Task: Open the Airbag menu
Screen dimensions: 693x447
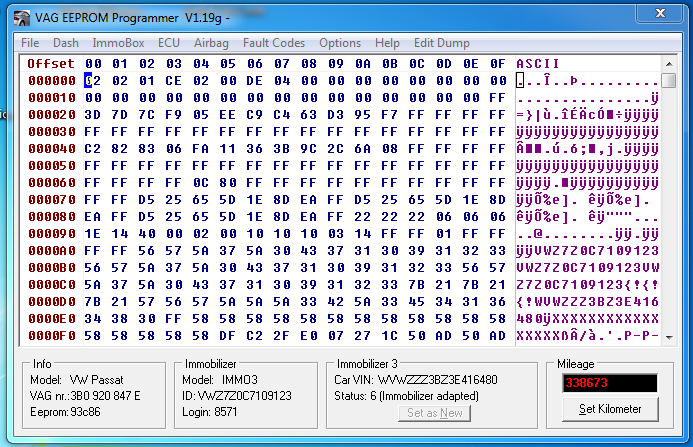Action: [x=211, y=43]
